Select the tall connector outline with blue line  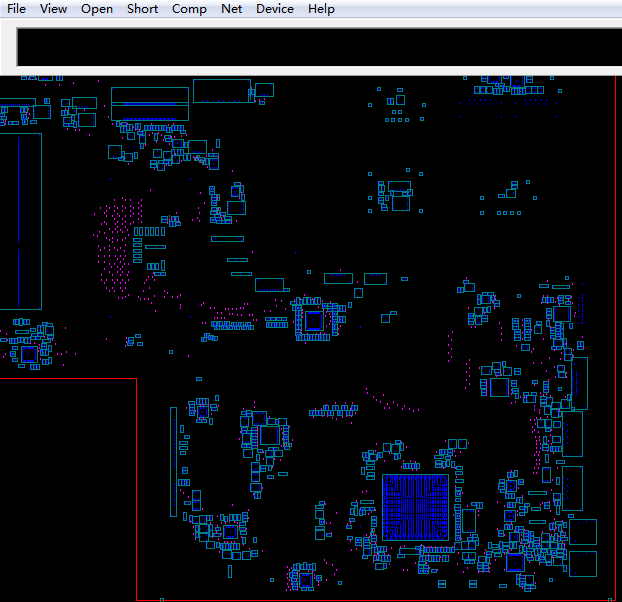21,221
